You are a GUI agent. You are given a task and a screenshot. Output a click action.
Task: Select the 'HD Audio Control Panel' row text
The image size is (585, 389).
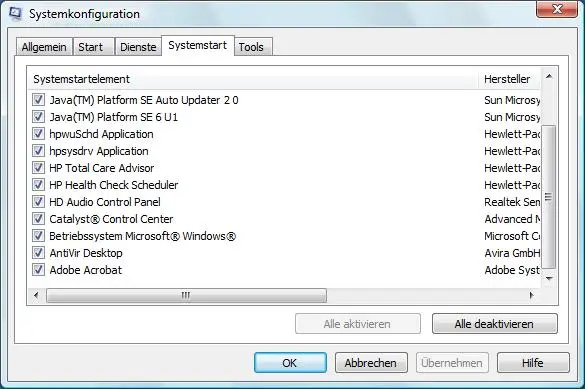pyautogui.click(x=105, y=202)
